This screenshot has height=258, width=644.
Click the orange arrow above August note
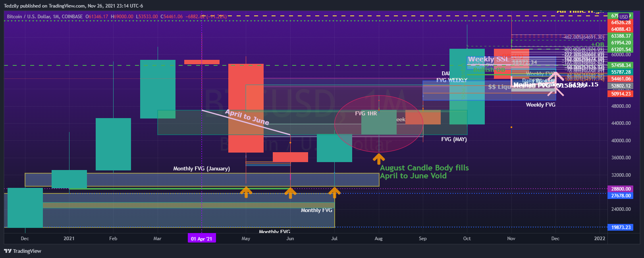pos(378,159)
